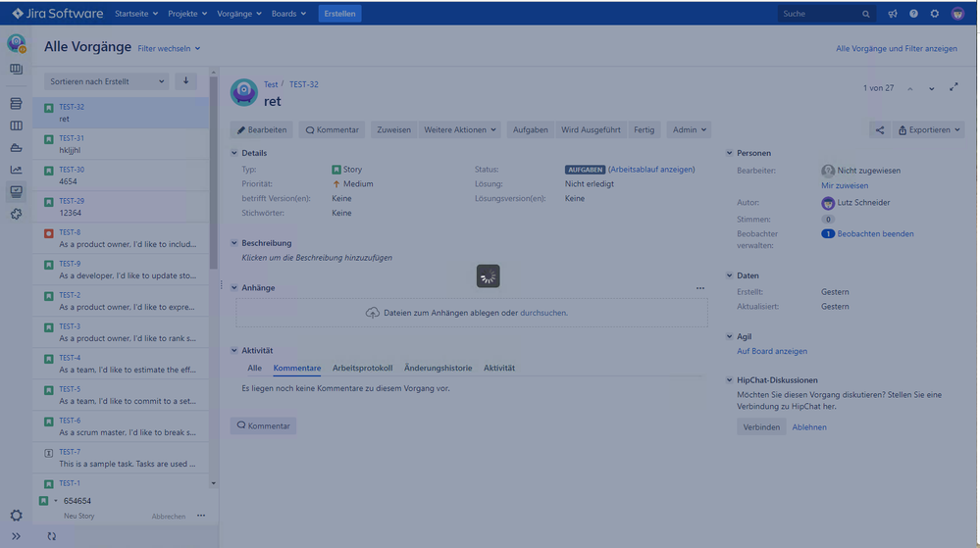980x548 pixels.
Task: Open the Boards dropdown menu
Action: click(288, 14)
